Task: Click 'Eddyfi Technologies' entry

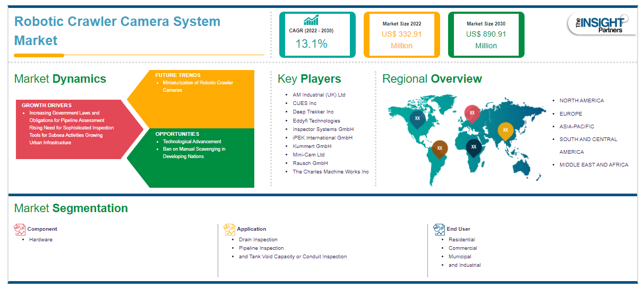Action: click(x=316, y=121)
